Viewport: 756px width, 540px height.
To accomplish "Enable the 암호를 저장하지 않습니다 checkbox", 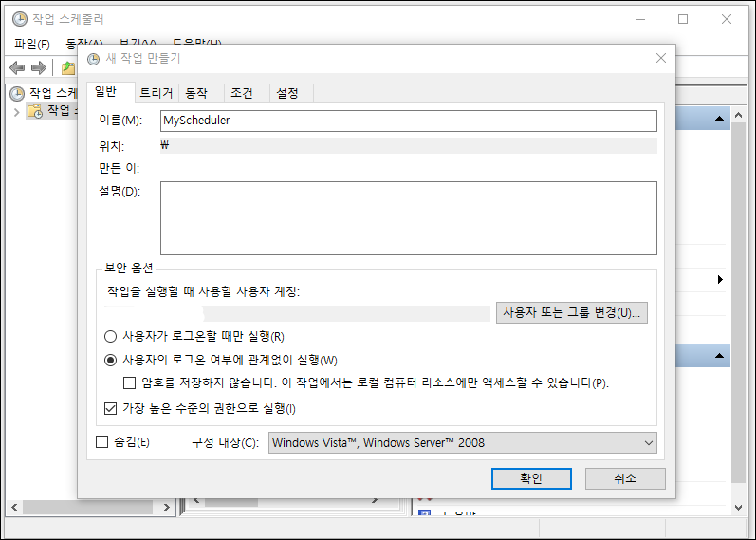I will (x=130, y=383).
